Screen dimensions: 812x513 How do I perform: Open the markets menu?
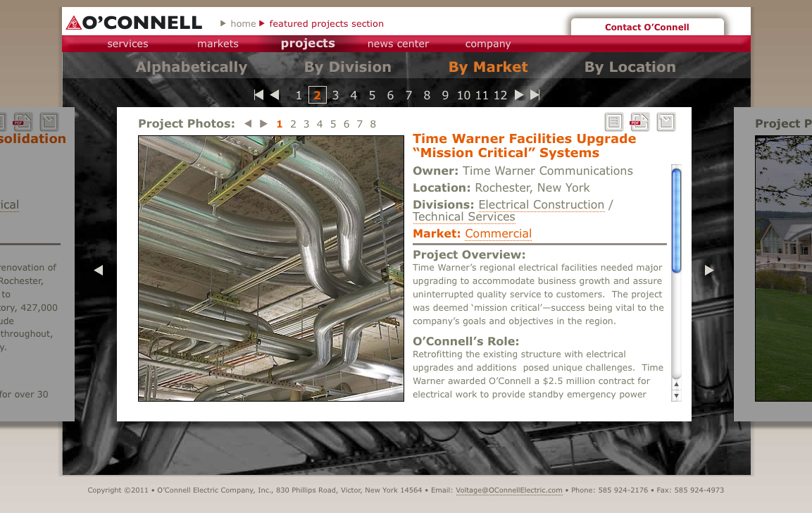[x=218, y=44]
